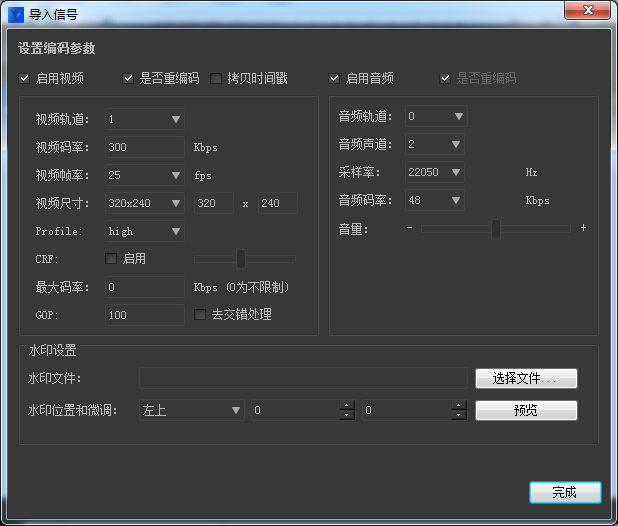Expand the 视频帧率 fps dropdown
Screen dimensions: 618x526
(x=145, y=175)
